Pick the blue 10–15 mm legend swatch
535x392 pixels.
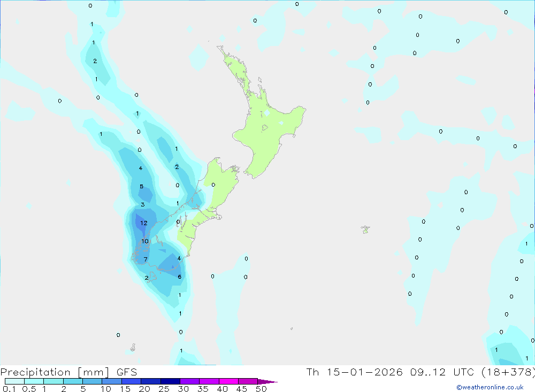[x=112, y=381]
